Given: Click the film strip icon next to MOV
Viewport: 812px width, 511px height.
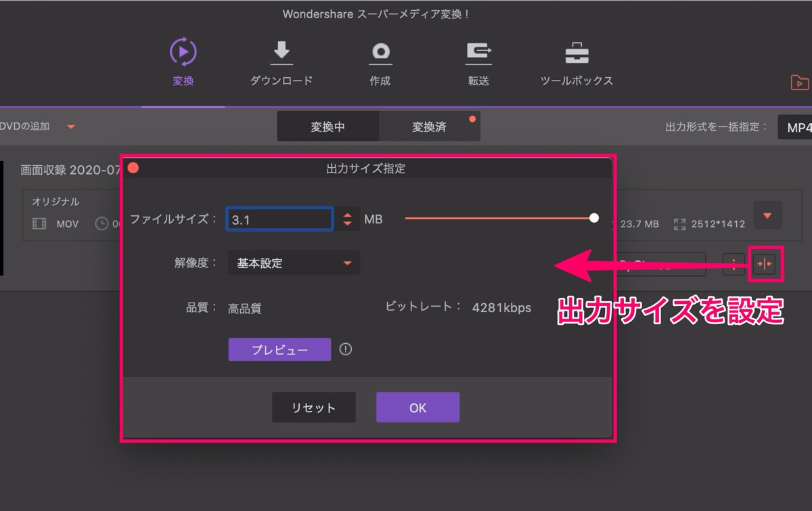Looking at the screenshot, I should [40, 223].
